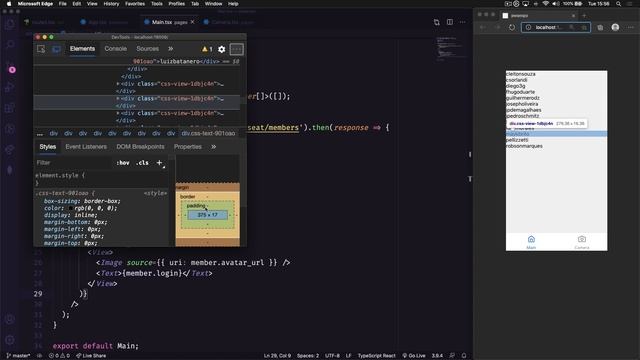Click the box model content size 375 × 17

(x=208, y=215)
